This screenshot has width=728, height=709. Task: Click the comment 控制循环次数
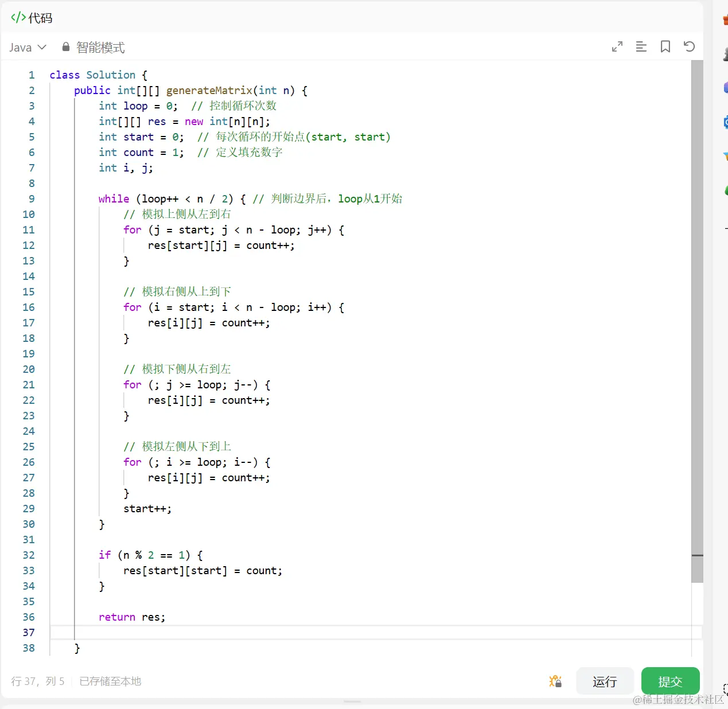tap(243, 106)
